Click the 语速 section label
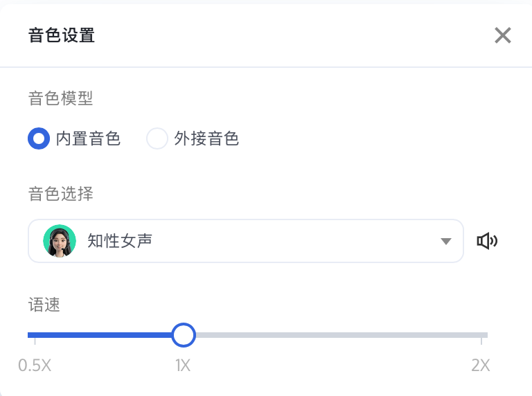 pos(44,305)
